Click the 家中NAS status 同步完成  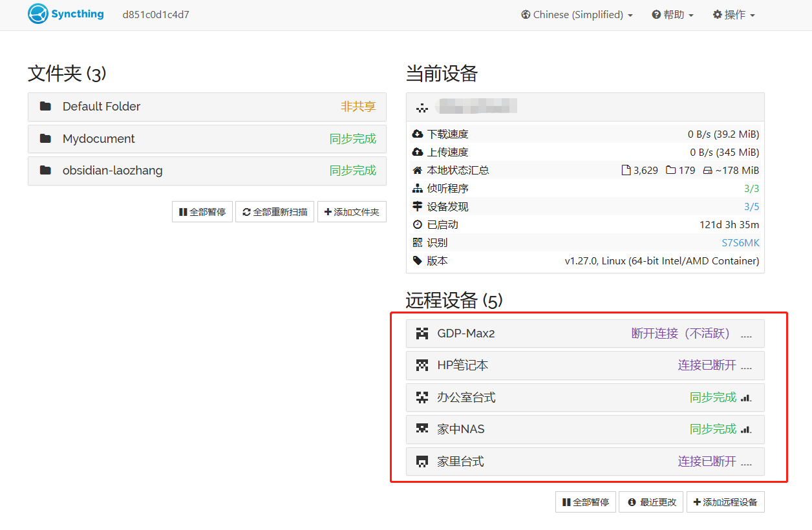click(713, 429)
